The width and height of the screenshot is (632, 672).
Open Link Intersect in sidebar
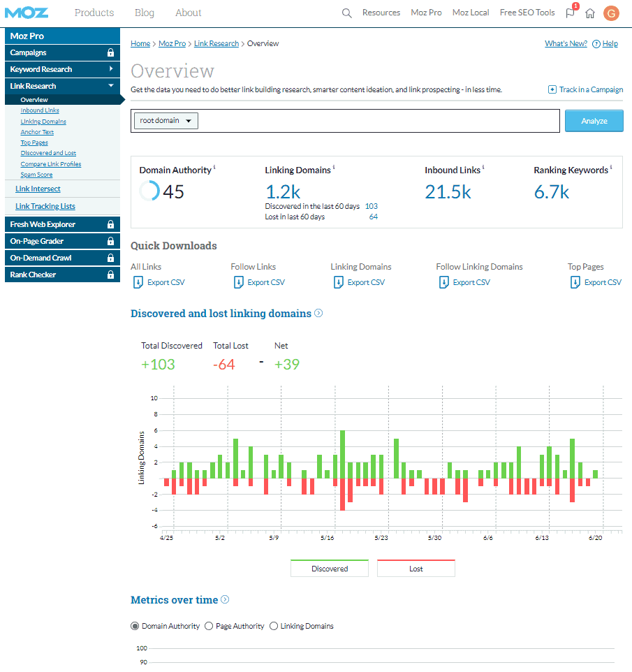tap(38, 189)
